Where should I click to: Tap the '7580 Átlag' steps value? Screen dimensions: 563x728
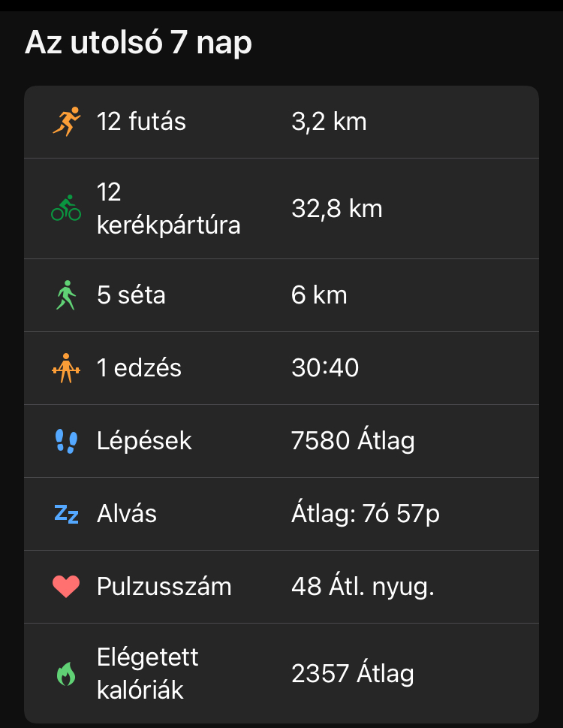pos(353,441)
